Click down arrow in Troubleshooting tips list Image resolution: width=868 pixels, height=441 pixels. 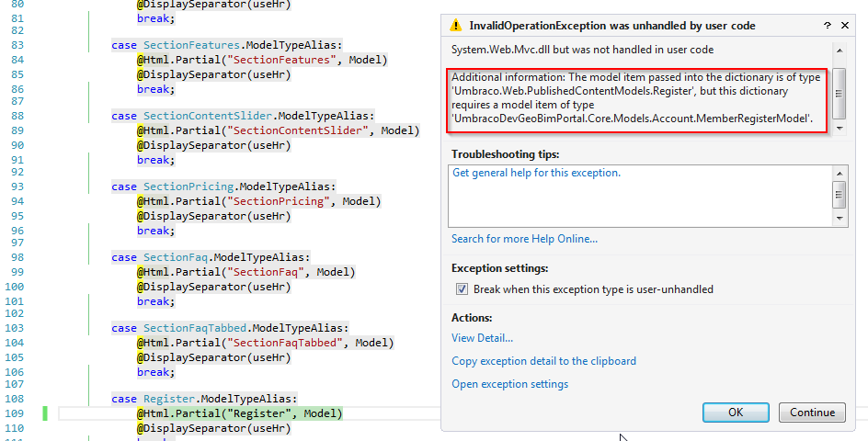click(839, 219)
